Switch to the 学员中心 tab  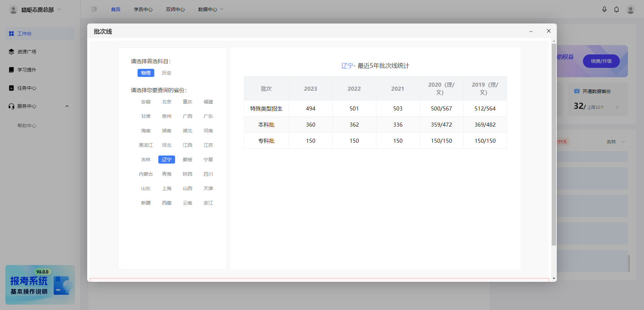pos(143,9)
